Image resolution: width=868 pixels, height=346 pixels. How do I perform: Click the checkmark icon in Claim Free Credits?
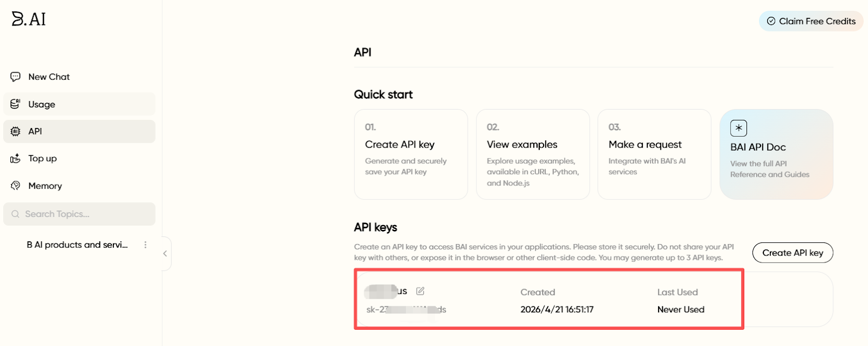click(x=771, y=21)
